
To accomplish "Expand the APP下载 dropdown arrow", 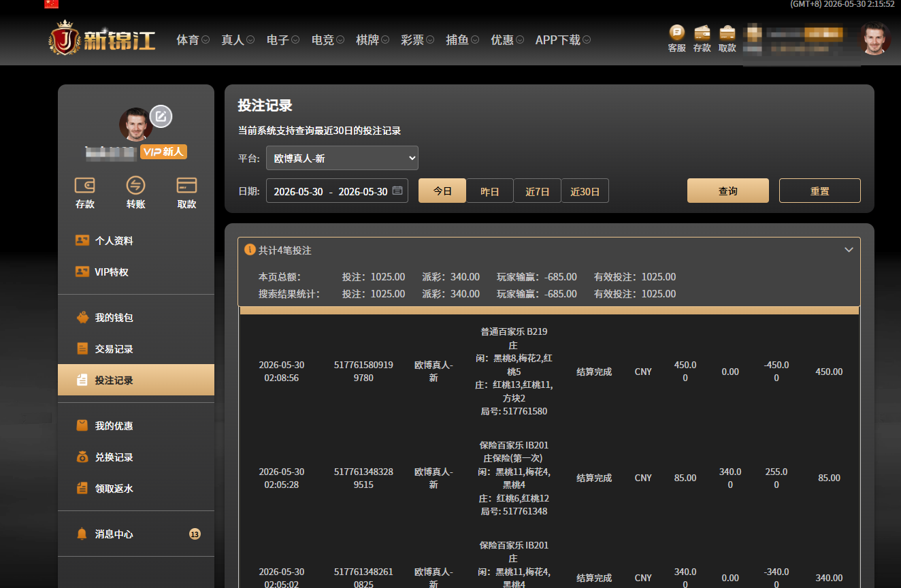I will pos(587,40).
